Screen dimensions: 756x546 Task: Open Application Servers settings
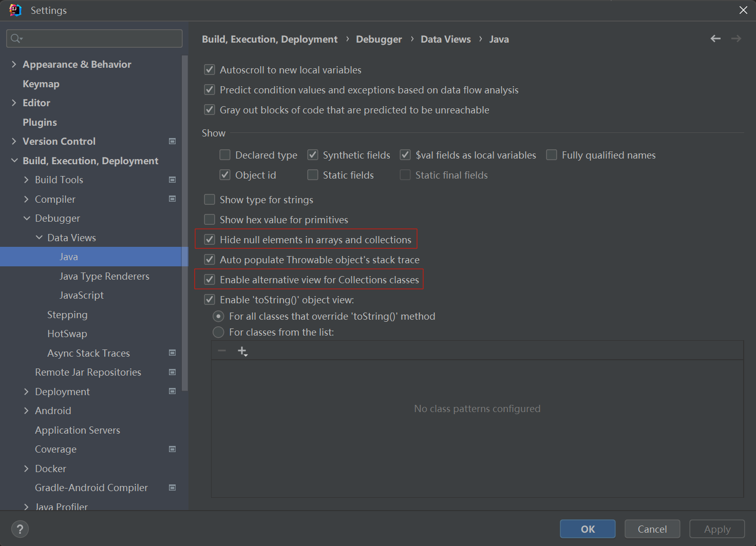click(x=78, y=430)
